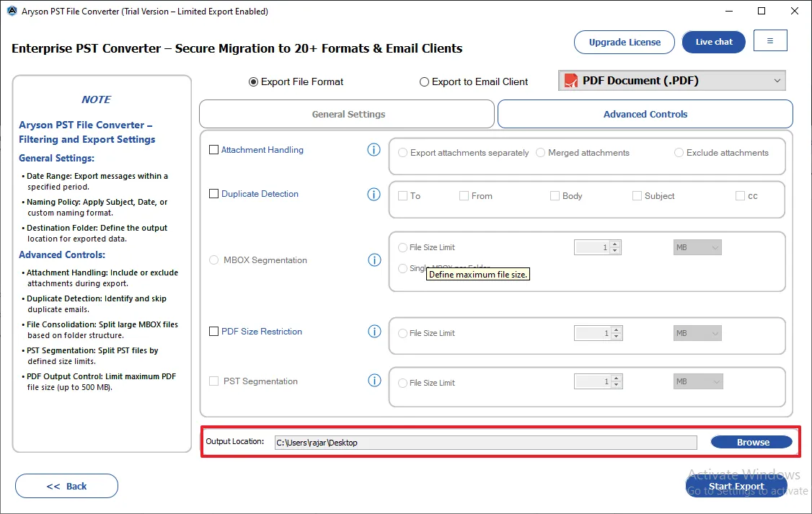This screenshot has height=514, width=812.
Task: Check the Body duplicate filter checkbox
Action: tap(555, 195)
